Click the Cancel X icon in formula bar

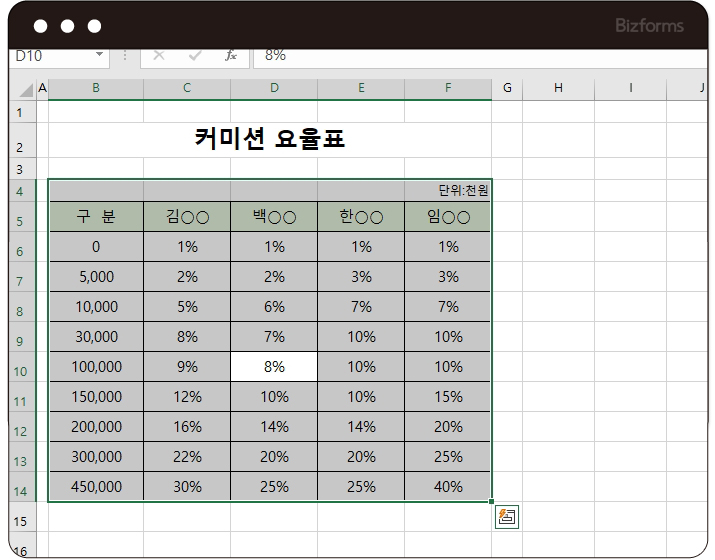click(x=158, y=55)
